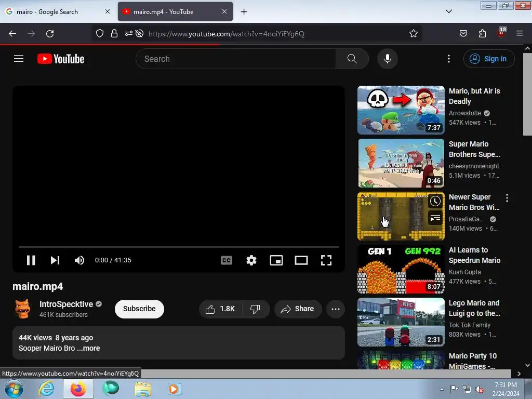Enter fullscreen mode

pos(326,260)
